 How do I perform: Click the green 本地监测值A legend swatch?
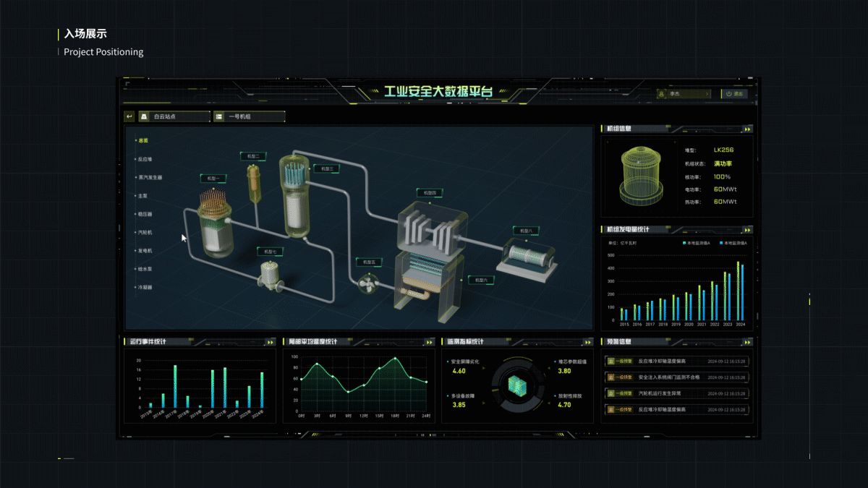(684, 243)
